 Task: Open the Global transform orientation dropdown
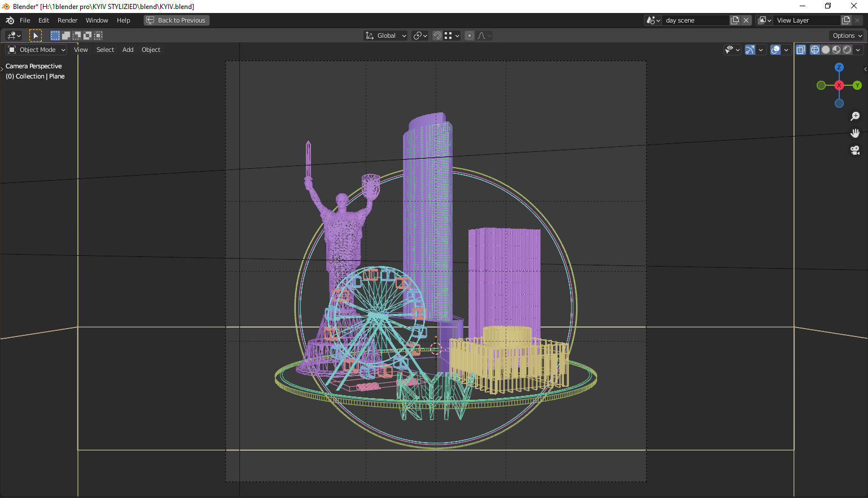point(386,36)
